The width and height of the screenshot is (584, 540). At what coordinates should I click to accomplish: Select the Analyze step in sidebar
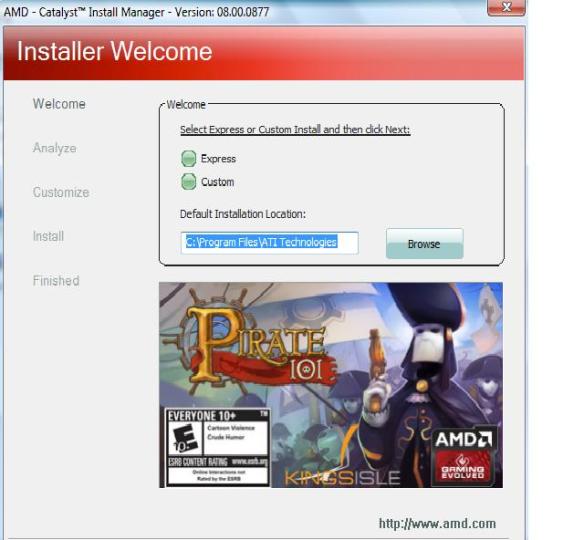(55, 148)
